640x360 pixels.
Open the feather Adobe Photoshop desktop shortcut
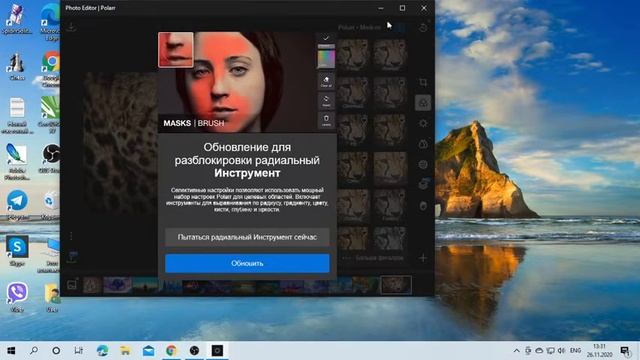[x=17, y=161]
